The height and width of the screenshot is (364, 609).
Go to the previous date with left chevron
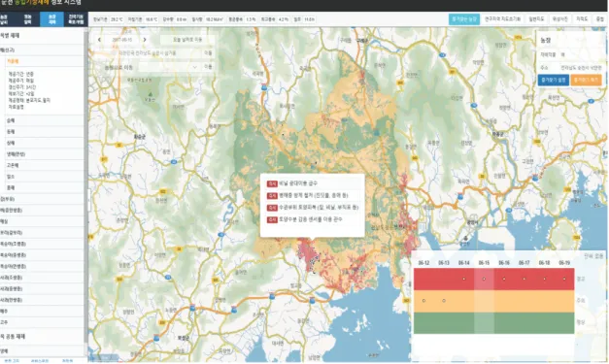click(99, 40)
